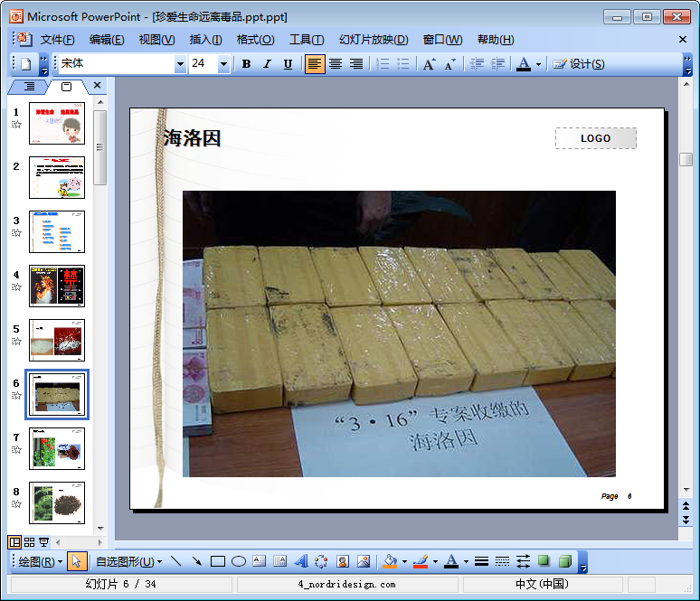Open 格式(O) menu

(x=255, y=40)
